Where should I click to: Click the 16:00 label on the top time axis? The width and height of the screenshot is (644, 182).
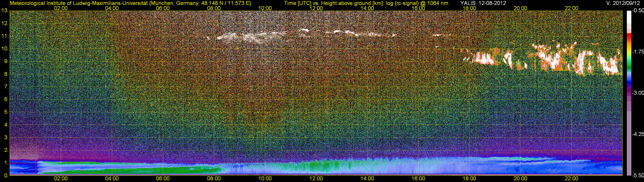pos(418,8)
